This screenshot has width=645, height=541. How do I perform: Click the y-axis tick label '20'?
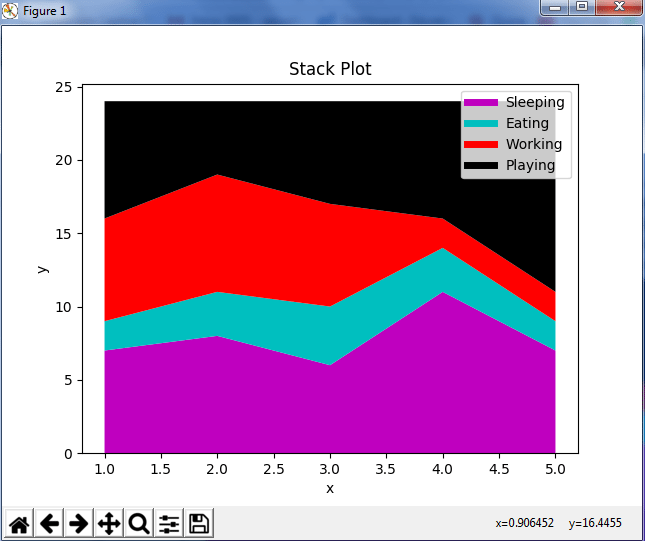(63, 160)
